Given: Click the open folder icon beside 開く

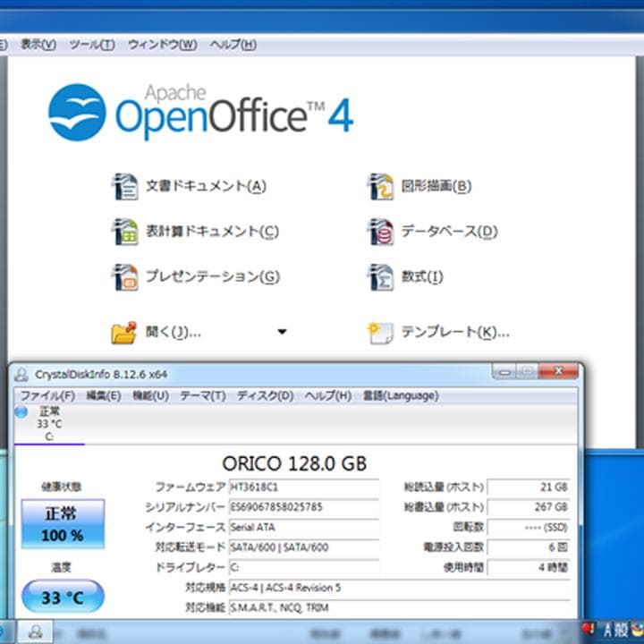Looking at the screenshot, I should (x=124, y=332).
